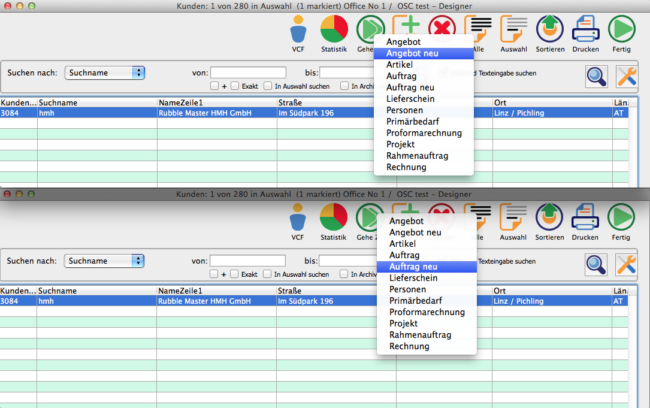
Task: Click the 'von:' input field in upper window
Action: (248, 72)
